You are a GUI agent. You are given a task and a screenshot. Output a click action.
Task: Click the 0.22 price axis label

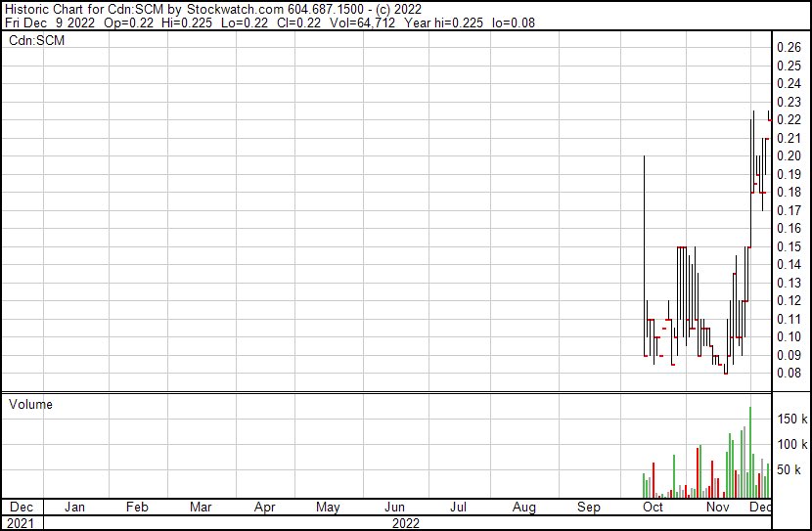coord(789,119)
